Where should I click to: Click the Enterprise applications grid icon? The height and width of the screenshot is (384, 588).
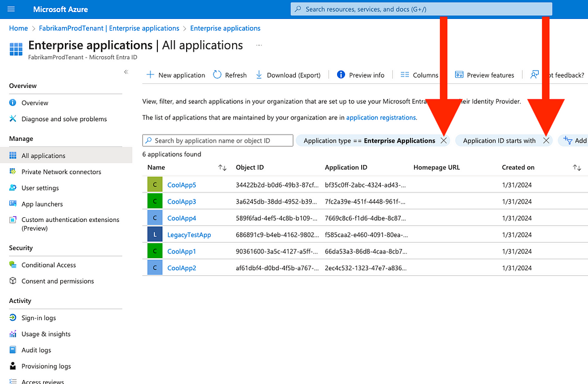coord(16,49)
